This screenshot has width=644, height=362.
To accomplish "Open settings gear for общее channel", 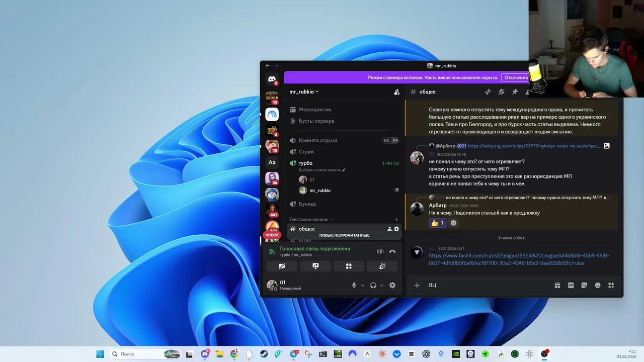I will pos(396,229).
